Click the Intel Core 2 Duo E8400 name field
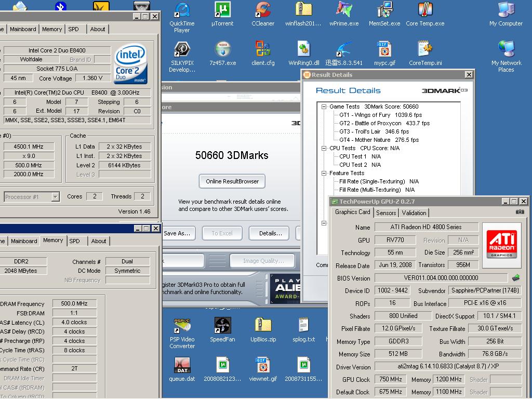The height and width of the screenshot is (399, 532). tap(57, 50)
